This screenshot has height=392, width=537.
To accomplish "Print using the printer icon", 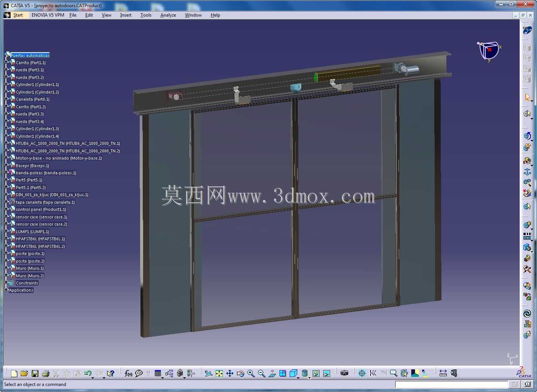I will pyautogui.click(x=46, y=374).
